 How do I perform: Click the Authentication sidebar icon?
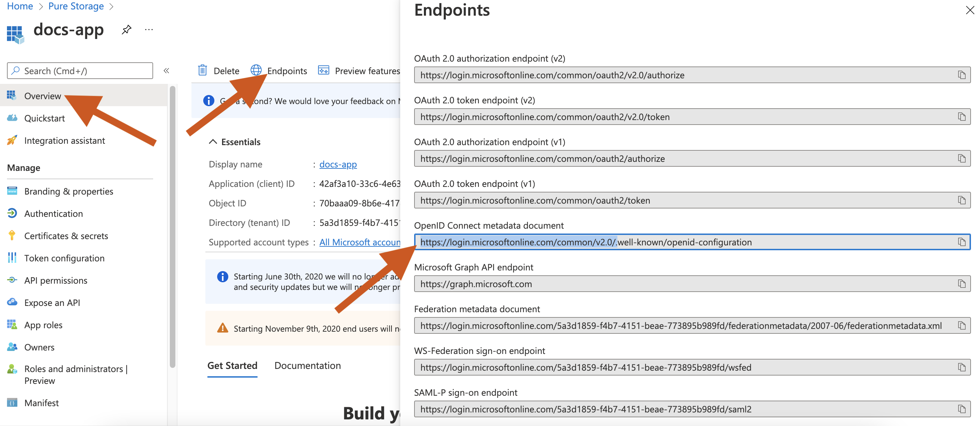click(x=11, y=213)
